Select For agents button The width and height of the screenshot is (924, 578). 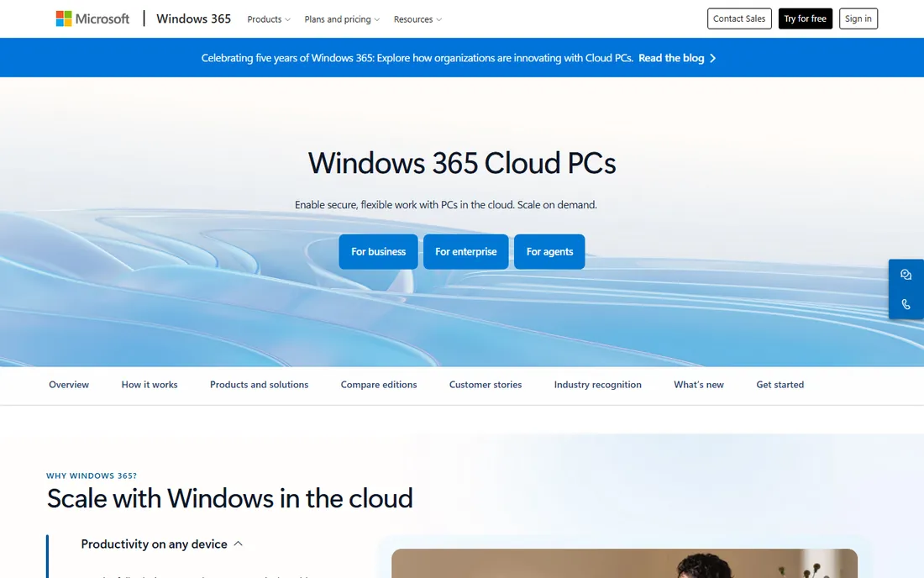549,251
